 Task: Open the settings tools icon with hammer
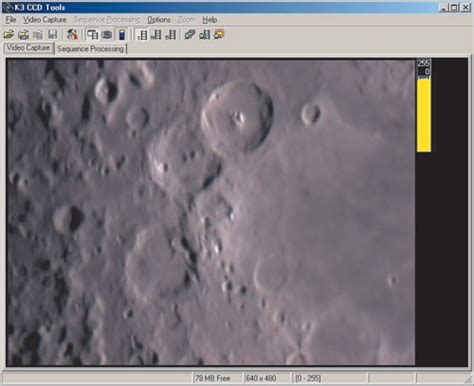72,35
